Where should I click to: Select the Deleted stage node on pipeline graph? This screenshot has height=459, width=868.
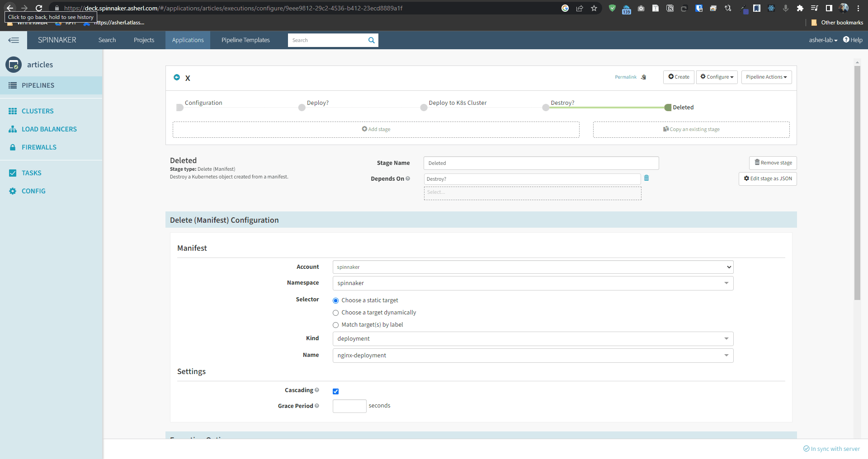tap(668, 108)
